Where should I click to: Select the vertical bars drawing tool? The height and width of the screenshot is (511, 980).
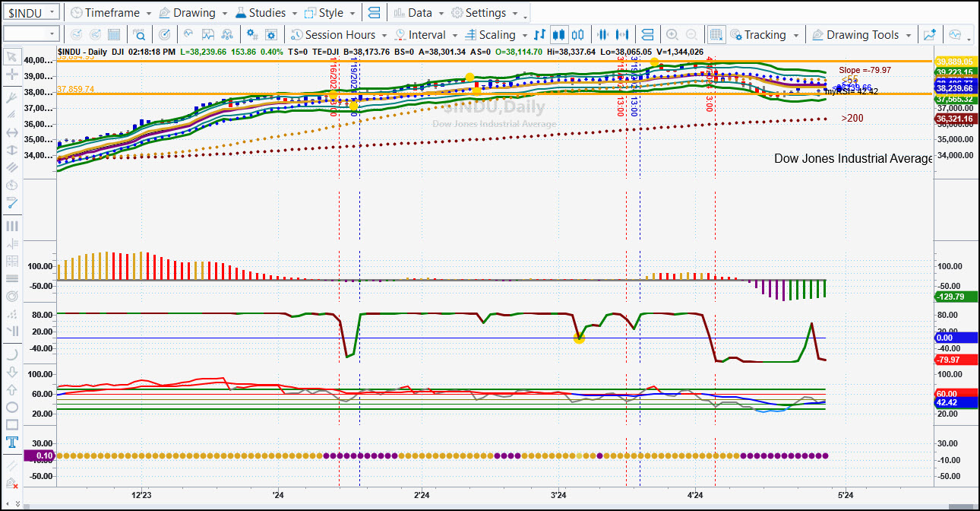12,226
